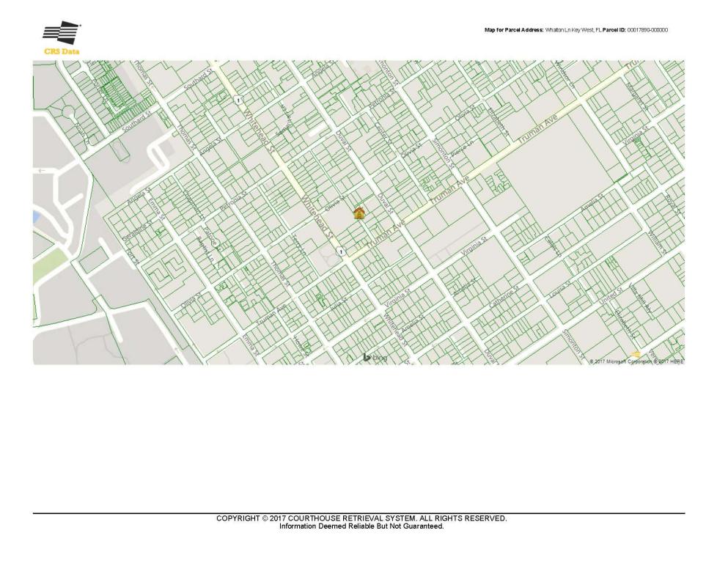
Task: Click the Fort St label
Action: point(133,257)
